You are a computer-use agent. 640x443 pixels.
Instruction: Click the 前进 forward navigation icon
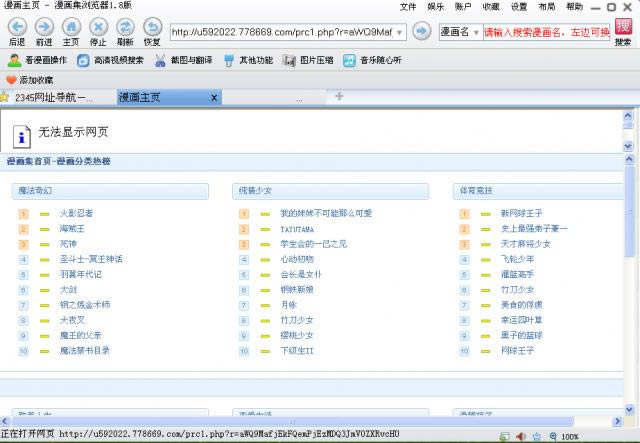pyautogui.click(x=44, y=27)
